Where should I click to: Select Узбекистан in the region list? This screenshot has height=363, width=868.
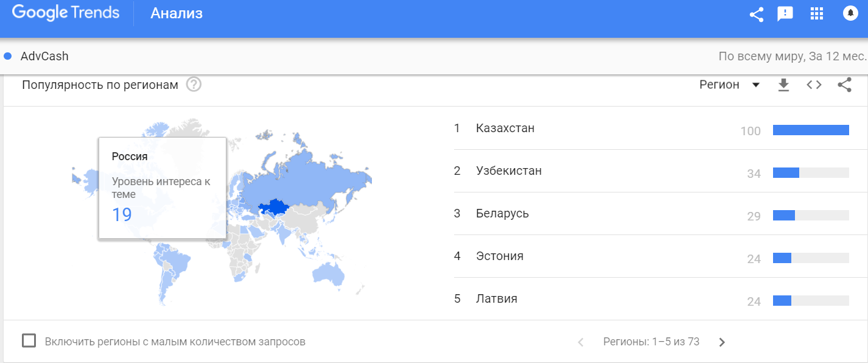(509, 171)
